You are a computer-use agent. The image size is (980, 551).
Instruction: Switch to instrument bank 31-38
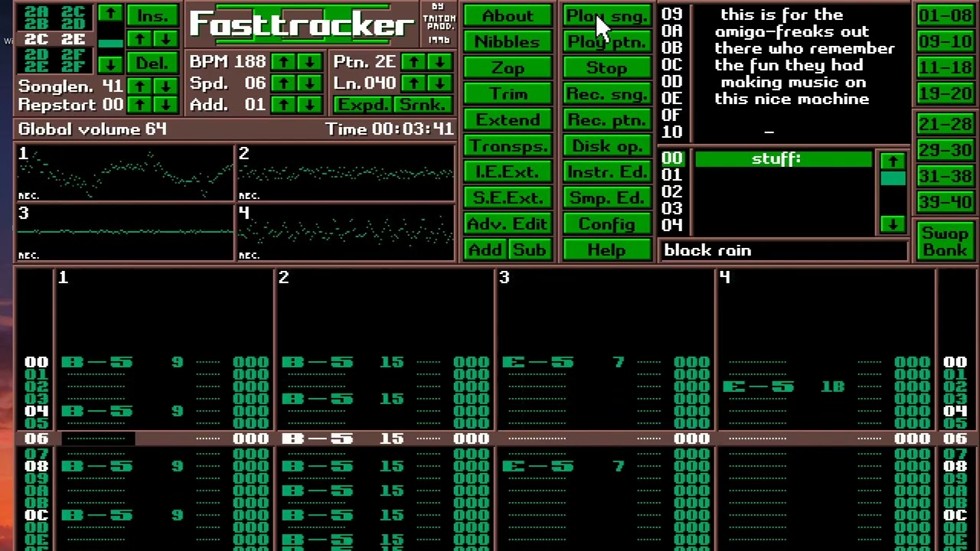pos(945,176)
